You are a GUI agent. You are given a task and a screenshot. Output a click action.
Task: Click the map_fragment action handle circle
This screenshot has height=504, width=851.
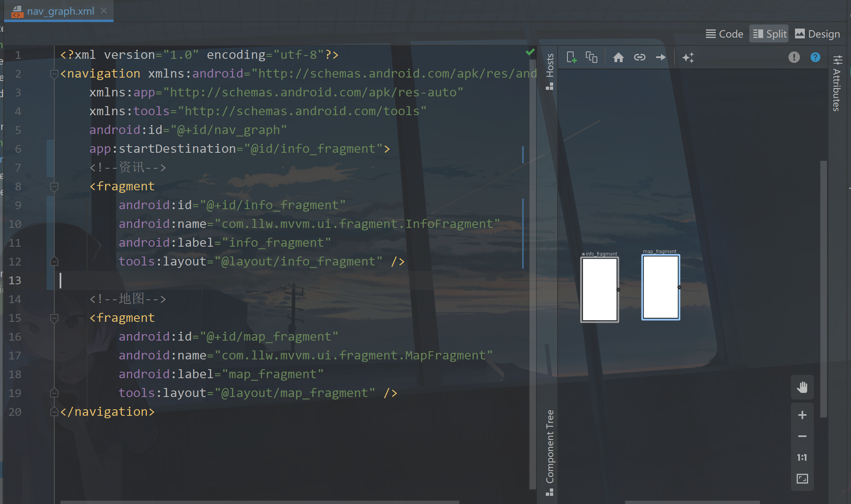click(679, 287)
